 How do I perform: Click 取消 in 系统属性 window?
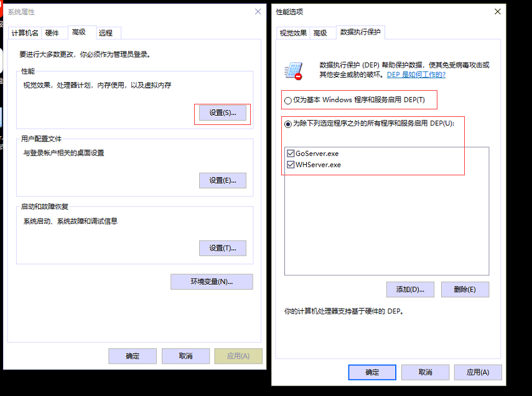(x=185, y=356)
